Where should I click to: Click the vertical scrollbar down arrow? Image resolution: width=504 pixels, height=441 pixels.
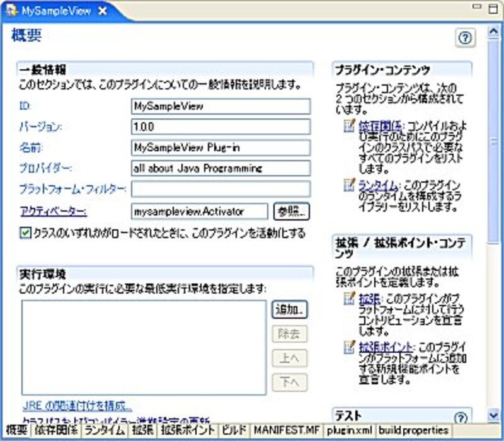click(x=495, y=415)
